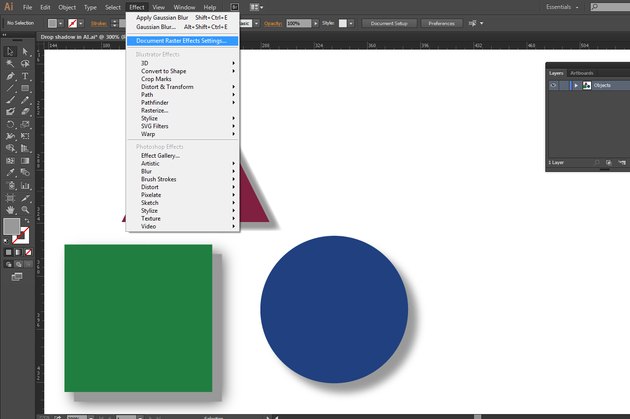Select the Blend tool
The image size is (630, 419).
pyautogui.click(x=25, y=173)
